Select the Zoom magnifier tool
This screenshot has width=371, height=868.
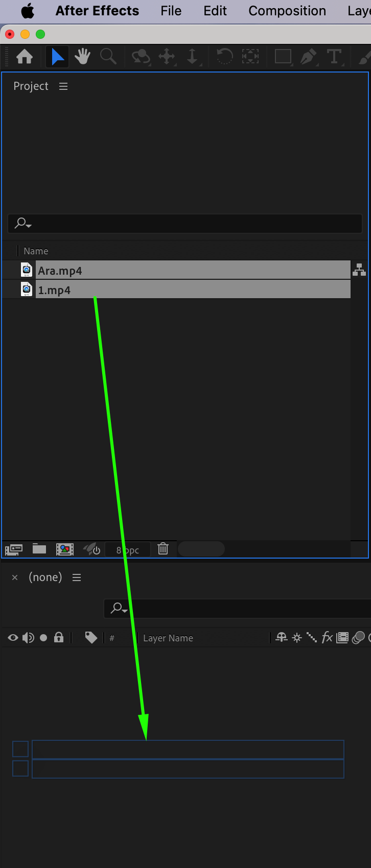pyautogui.click(x=108, y=56)
